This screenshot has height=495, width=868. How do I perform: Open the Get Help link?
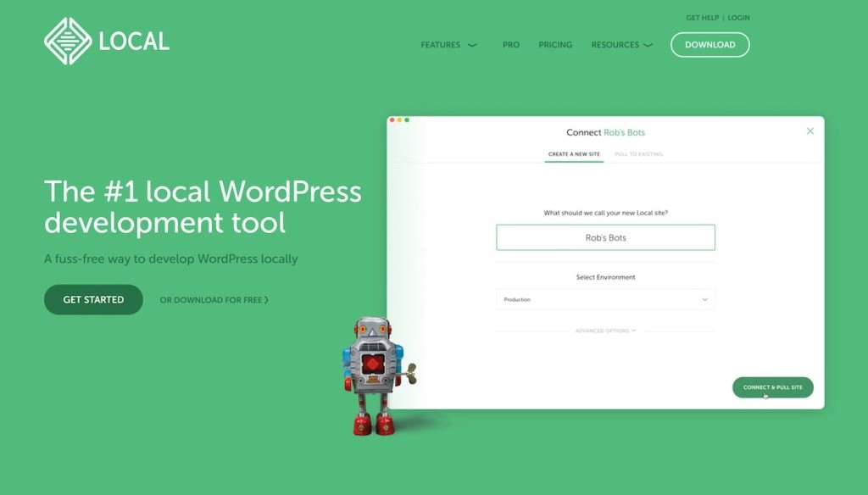pyautogui.click(x=702, y=18)
